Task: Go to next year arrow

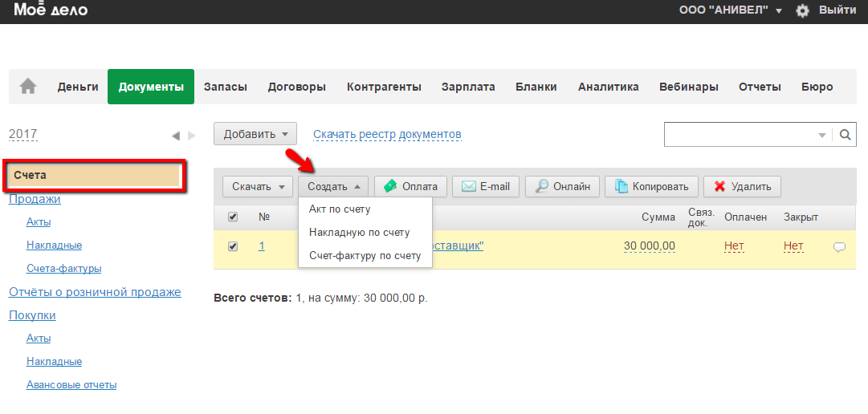Action: point(191,136)
